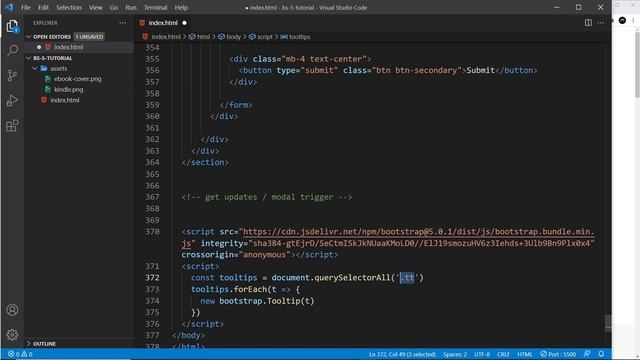Open the Extensions view
640x360 pixels.
click(x=12, y=126)
